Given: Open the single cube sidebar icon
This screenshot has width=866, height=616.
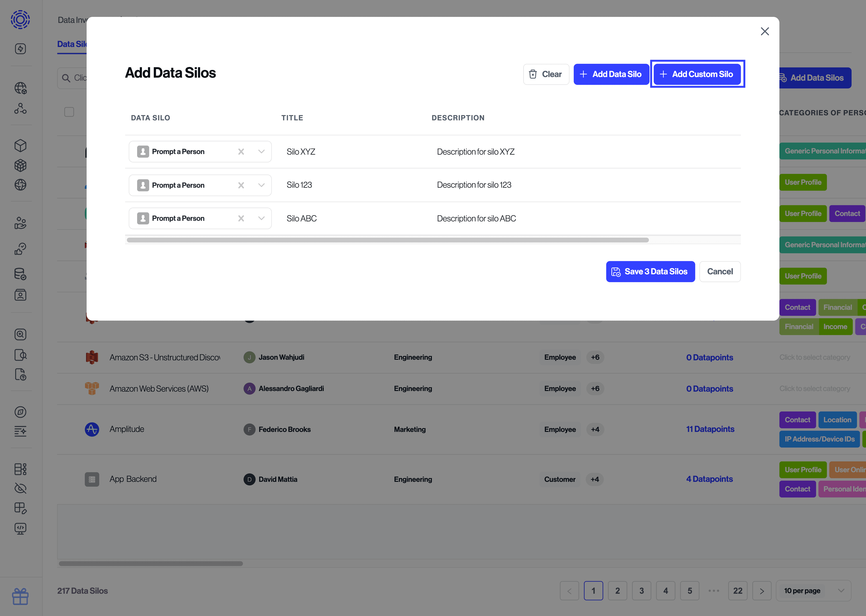Looking at the screenshot, I should tap(21, 146).
